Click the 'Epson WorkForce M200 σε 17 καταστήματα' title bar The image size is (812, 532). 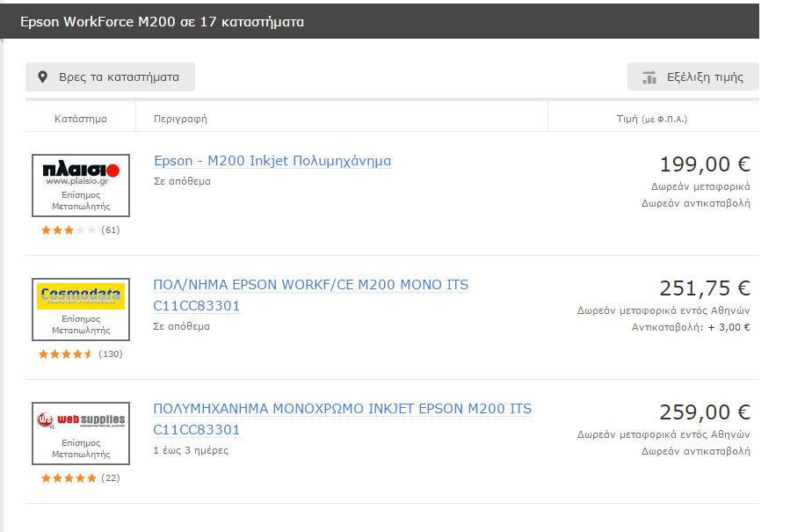(x=380, y=21)
